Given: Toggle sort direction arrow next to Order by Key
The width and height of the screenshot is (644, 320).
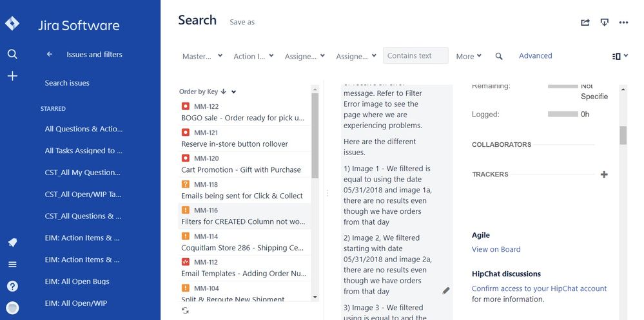Looking at the screenshot, I should tap(224, 91).
